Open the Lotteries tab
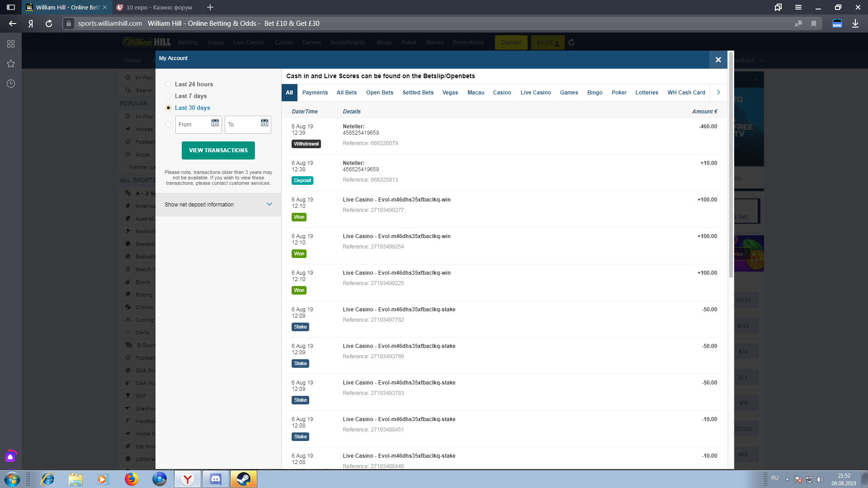The image size is (868, 488). click(x=646, y=93)
